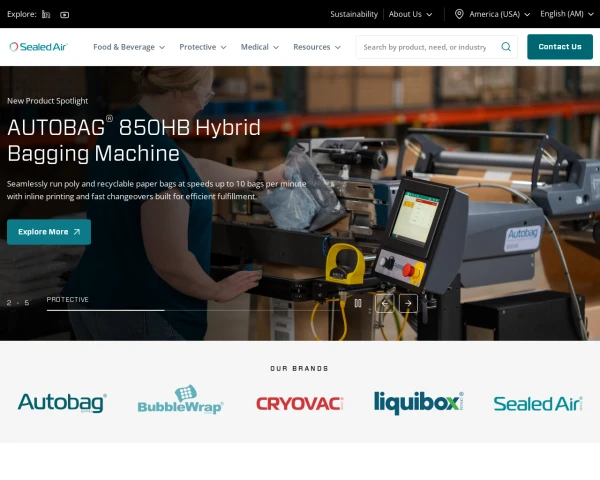Expand the Protective menu
The image size is (600, 480).
pyautogui.click(x=203, y=47)
